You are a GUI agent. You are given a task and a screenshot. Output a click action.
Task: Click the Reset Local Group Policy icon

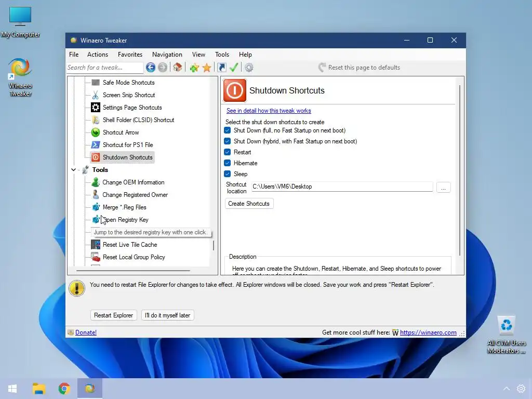point(96,257)
